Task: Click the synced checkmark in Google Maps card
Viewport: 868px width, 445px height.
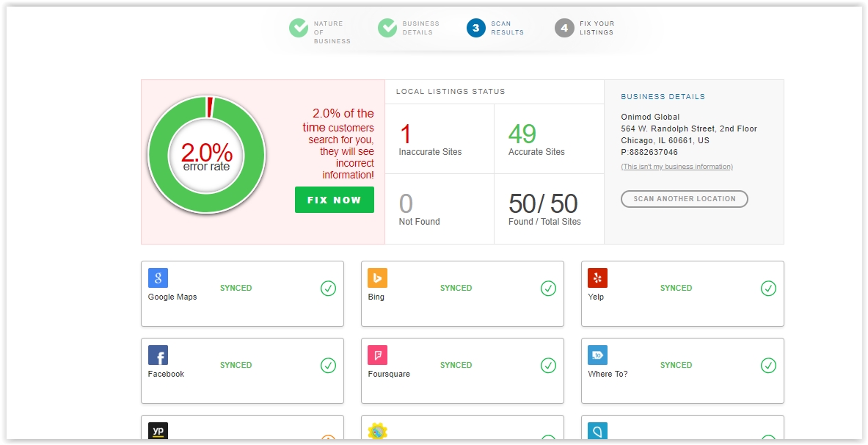Action: coord(328,288)
